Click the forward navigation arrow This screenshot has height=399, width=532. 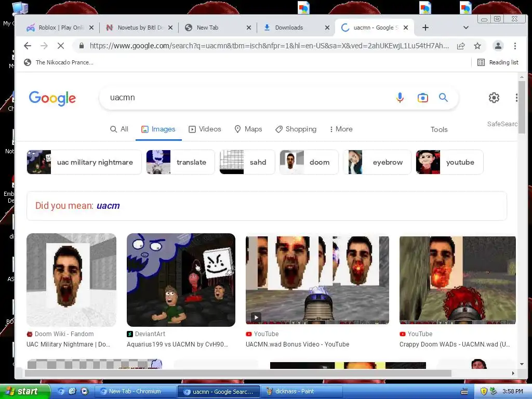[44, 46]
